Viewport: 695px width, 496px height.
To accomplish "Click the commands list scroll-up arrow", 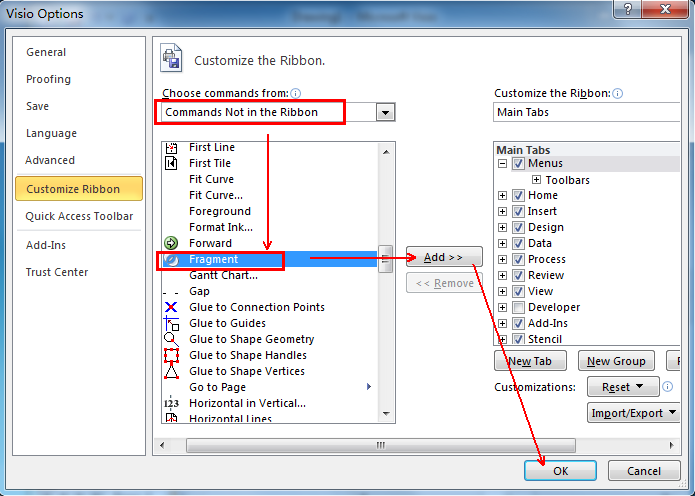I will pos(386,152).
